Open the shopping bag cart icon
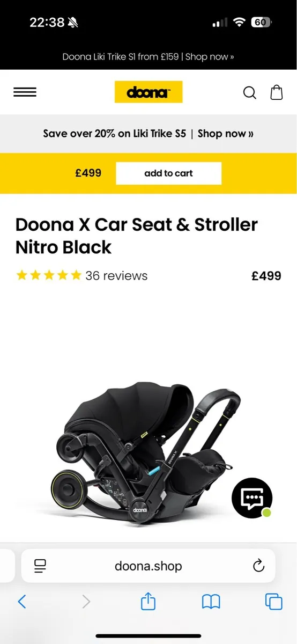The width and height of the screenshot is (297, 644). pyautogui.click(x=277, y=92)
